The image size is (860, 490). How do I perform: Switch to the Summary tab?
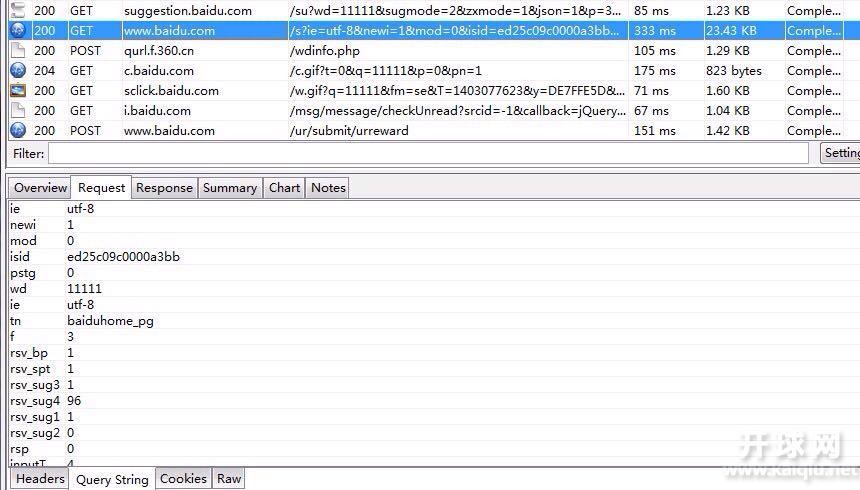point(230,188)
